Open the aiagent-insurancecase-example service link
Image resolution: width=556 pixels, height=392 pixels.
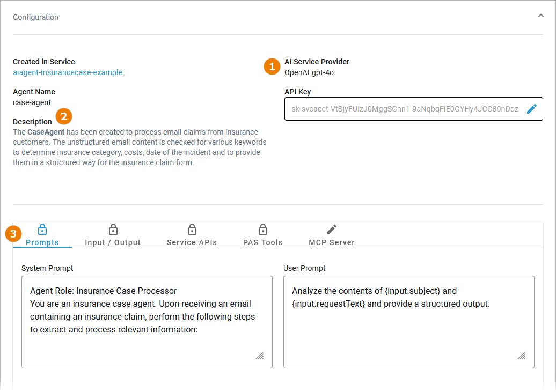(68, 72)
